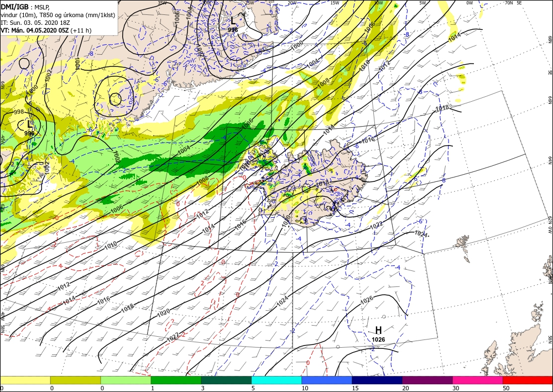Viewport: 553px width, 392px height.
Task: Click the H high-pressure marker
Action: pyautogui.click(x=378, y=330)
